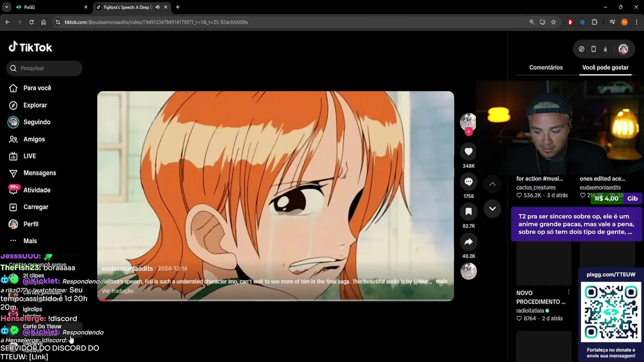Open the Amigos section
Image resolution: width=644 pixels, height=362 pixels.
(34, 139)
